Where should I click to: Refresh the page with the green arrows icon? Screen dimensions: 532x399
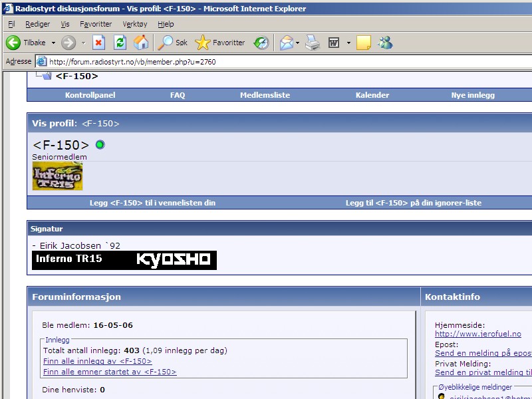click(120, 43)
